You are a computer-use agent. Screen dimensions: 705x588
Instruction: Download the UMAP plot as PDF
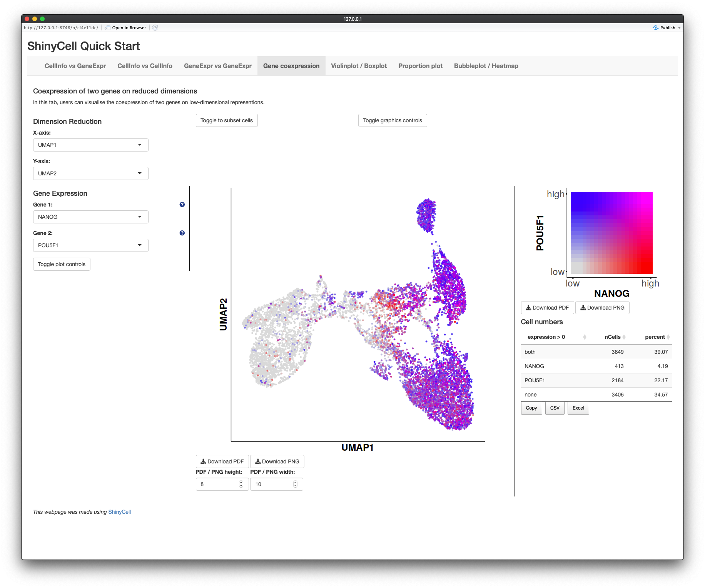tap(222, 461)
